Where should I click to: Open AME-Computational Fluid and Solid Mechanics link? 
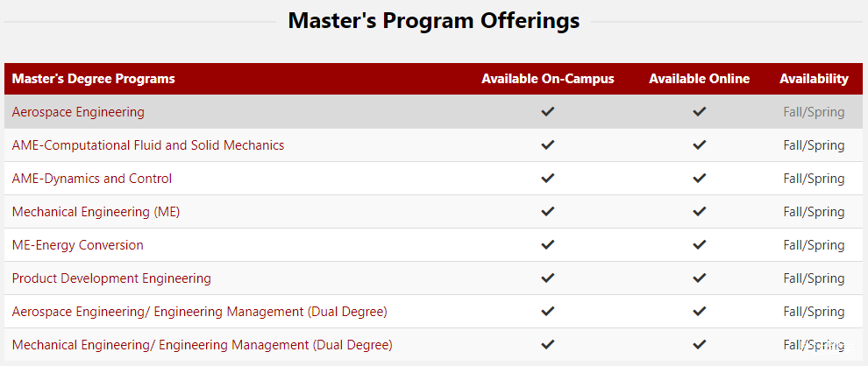pyautogui.click(x=148, y=145)
